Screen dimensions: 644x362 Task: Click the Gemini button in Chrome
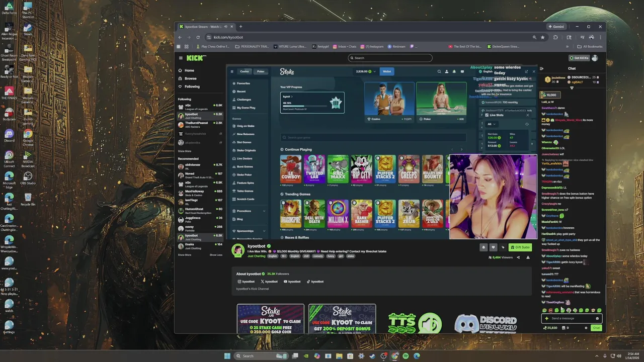pos(556,26)
